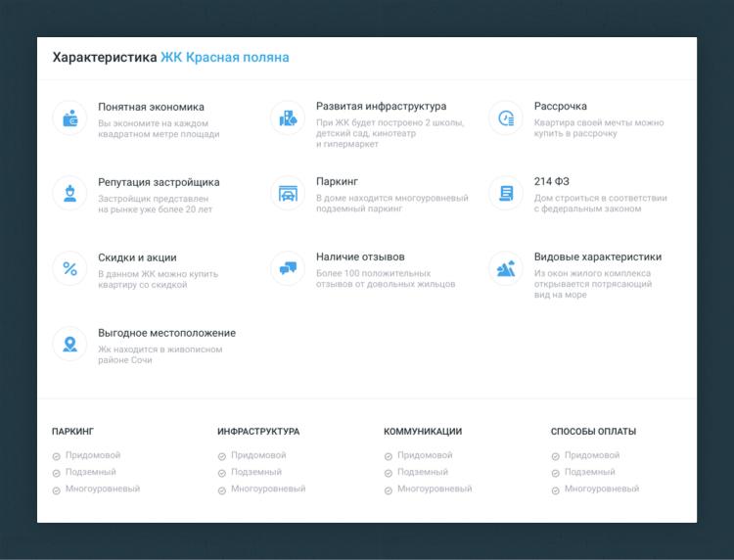Viewport: 734px width, 560px height.
Task: Open the ЖК Красная поляна link in the title
Action: coord(224,58)
